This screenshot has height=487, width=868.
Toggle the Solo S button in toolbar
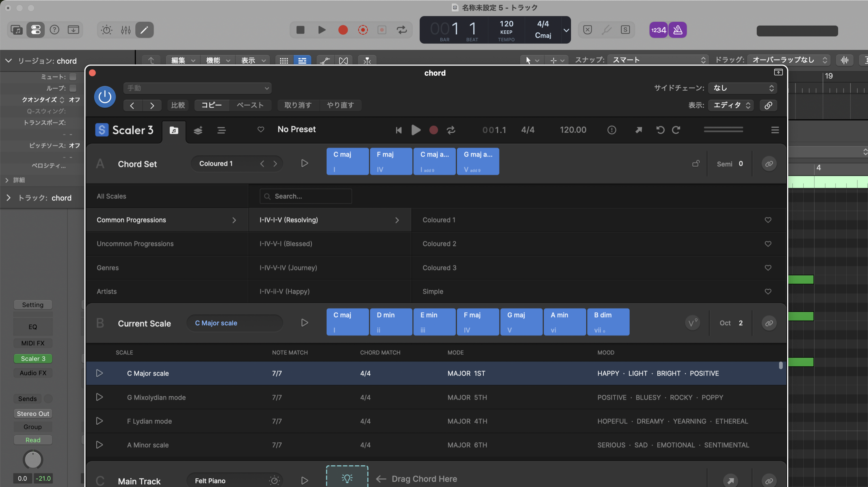pos(625,30)
